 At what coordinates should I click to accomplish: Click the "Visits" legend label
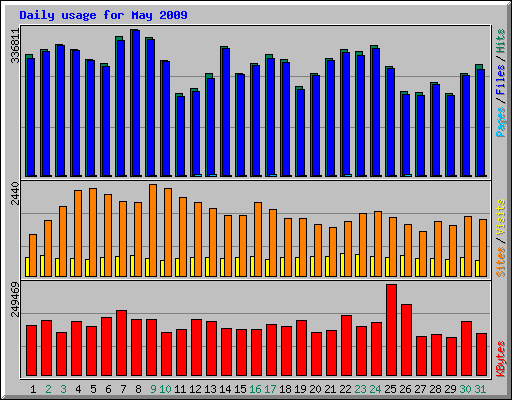pyautogui.click(x=501, y=217)
